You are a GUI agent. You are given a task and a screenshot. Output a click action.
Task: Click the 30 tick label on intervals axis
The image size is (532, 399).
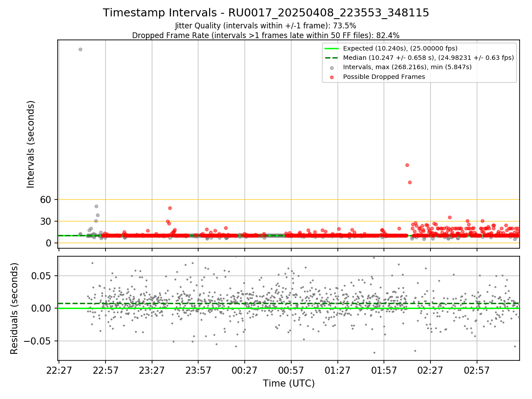pos(47,221)
